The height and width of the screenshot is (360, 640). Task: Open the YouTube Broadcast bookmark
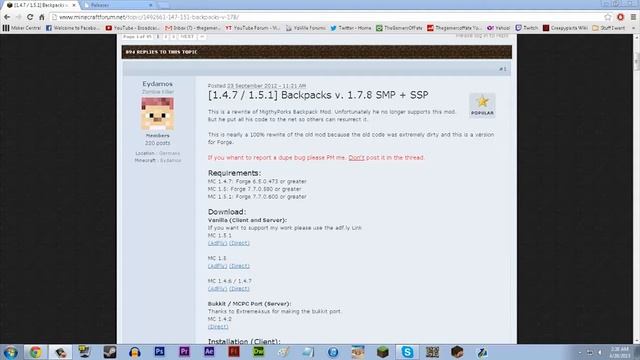tap(133, 28)
